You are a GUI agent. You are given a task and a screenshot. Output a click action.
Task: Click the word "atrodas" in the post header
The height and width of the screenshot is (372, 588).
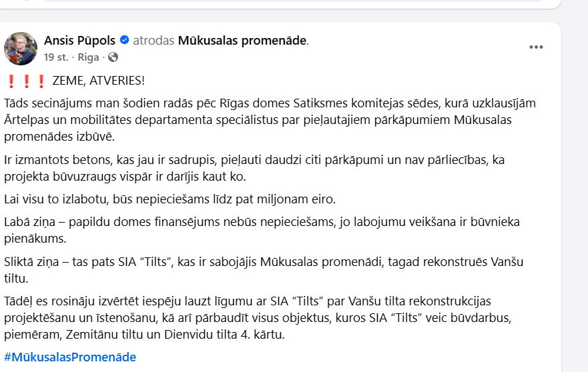coord(154,41)
